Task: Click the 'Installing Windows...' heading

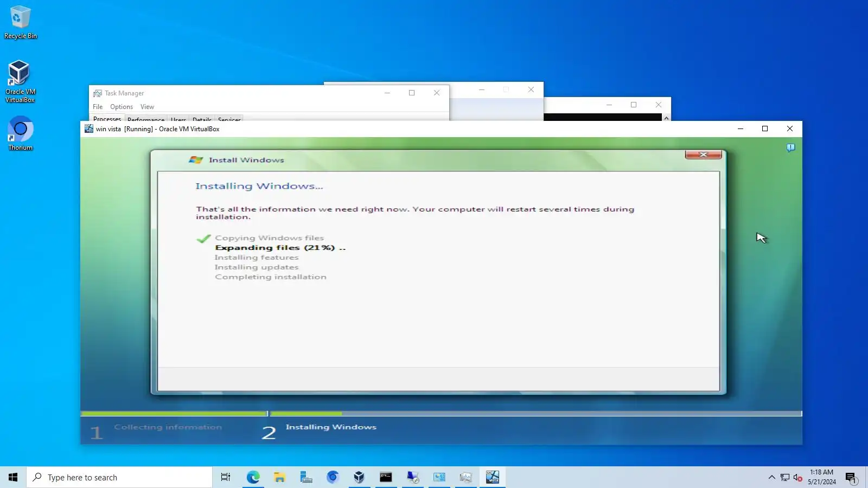Action: (x=259, y=186)
